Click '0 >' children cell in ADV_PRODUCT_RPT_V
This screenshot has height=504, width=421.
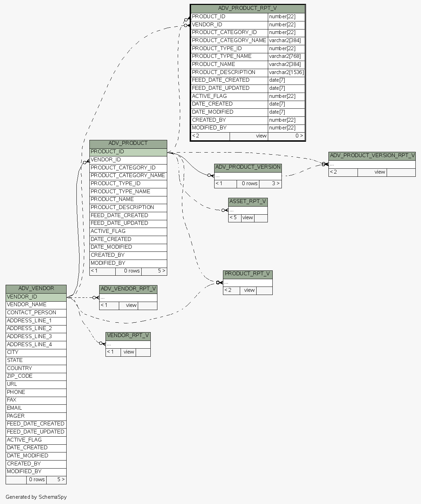(x=286, y=136)
